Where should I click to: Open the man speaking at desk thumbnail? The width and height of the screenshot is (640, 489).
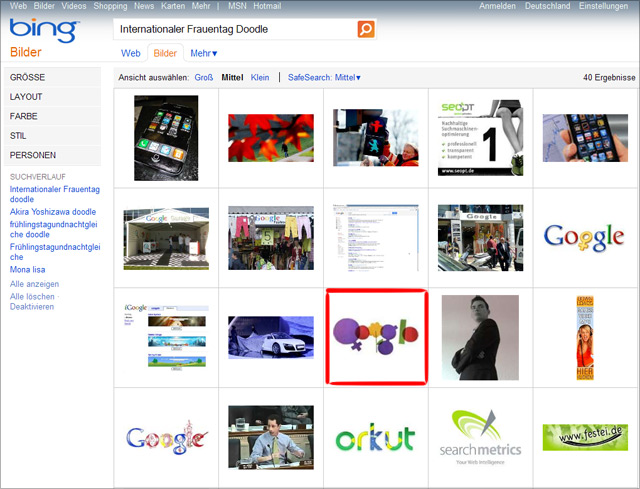point(271,438)
